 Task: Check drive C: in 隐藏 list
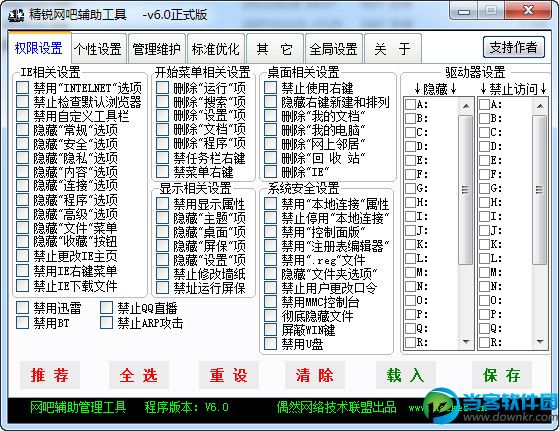click(x=411, y=132)
